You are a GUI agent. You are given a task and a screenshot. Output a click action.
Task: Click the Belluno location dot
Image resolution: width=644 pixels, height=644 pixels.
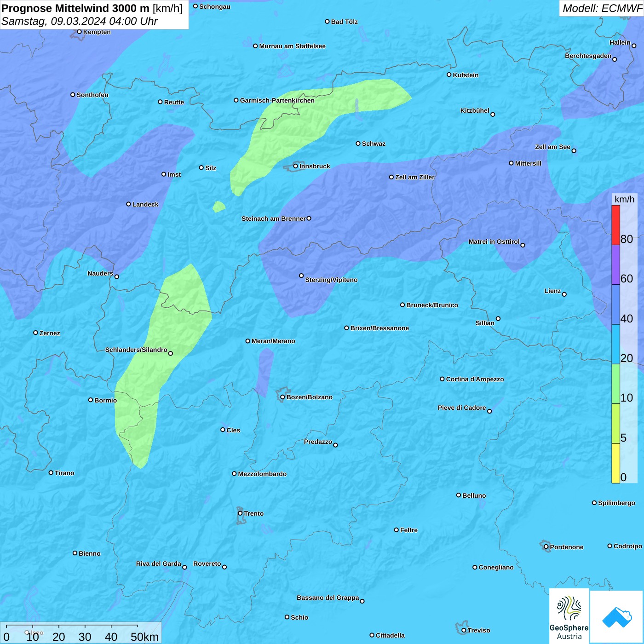pos(459,495)
